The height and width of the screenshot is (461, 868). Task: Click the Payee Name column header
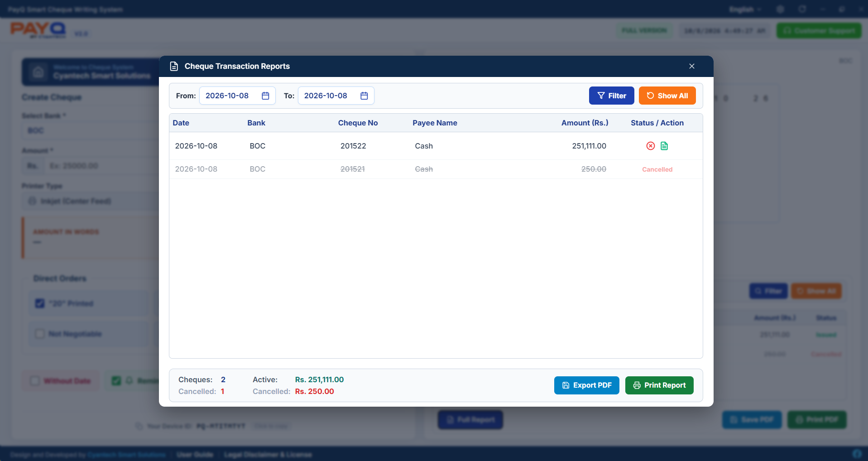pyautogui.click(x=435, y=123)
